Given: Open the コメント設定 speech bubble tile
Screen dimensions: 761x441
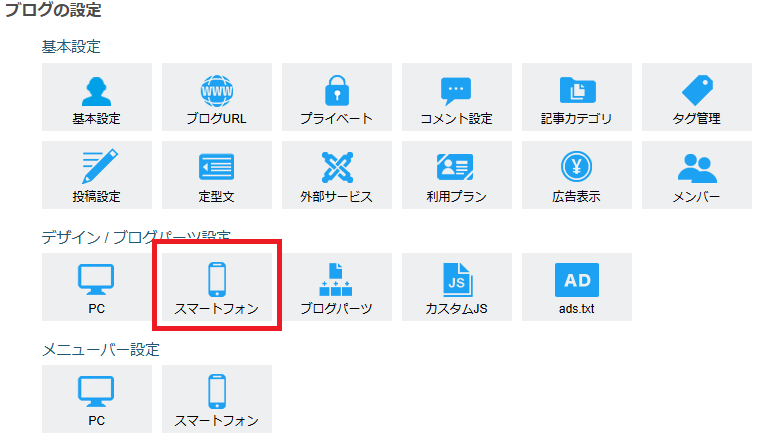Looking at the screenshot, I should [457, 97].
